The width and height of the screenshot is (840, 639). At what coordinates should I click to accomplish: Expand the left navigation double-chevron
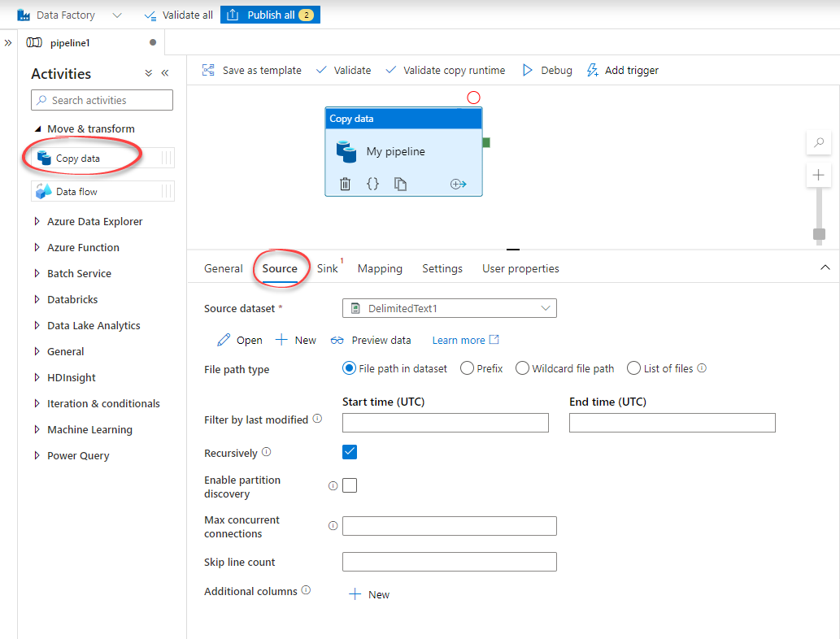tap(8, 43)
